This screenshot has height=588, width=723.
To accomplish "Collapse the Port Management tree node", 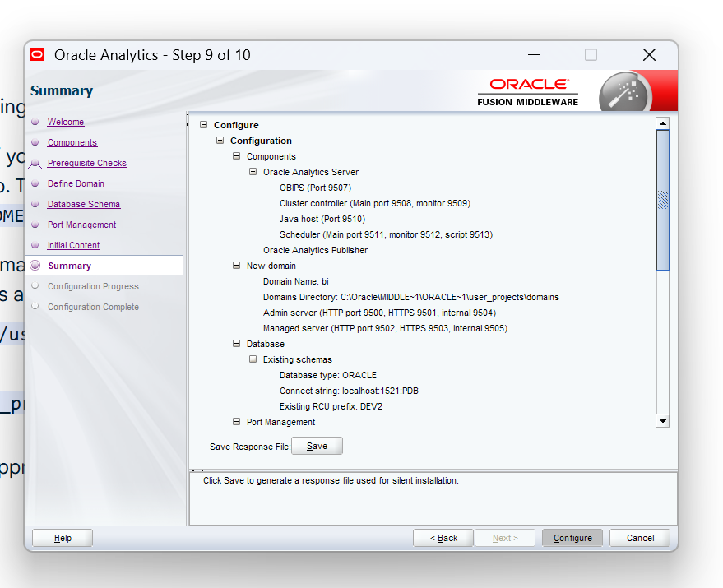I will [x=237, y=421].
